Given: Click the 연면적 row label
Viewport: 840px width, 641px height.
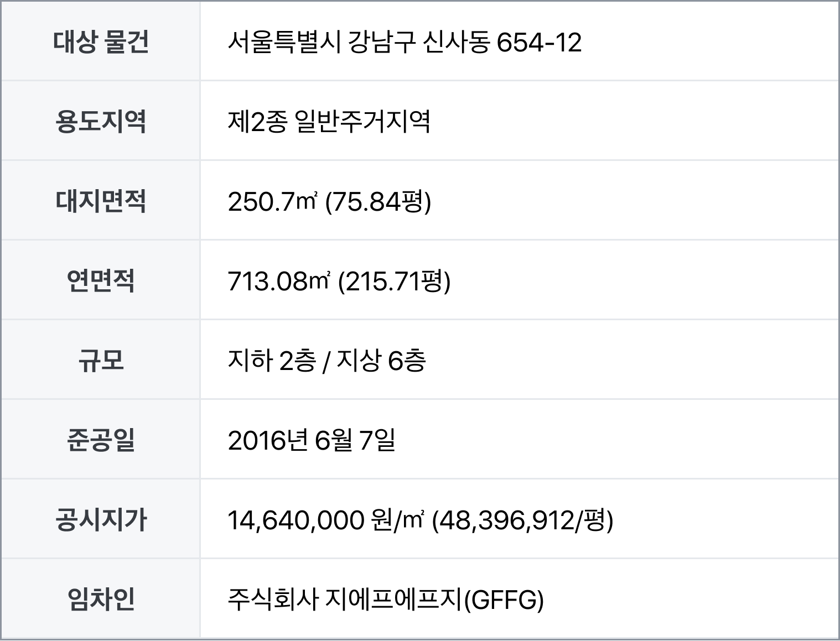Looking at the screenshot, I should point(101,280).
